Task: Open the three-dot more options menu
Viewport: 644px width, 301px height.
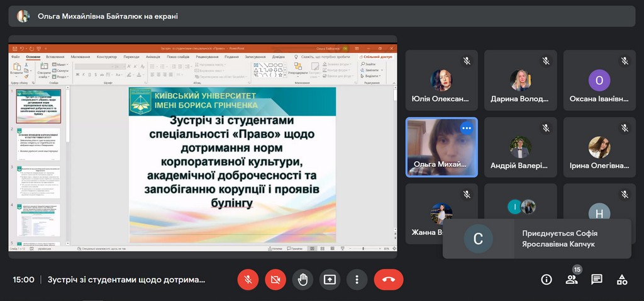Action: coord(357,280)
